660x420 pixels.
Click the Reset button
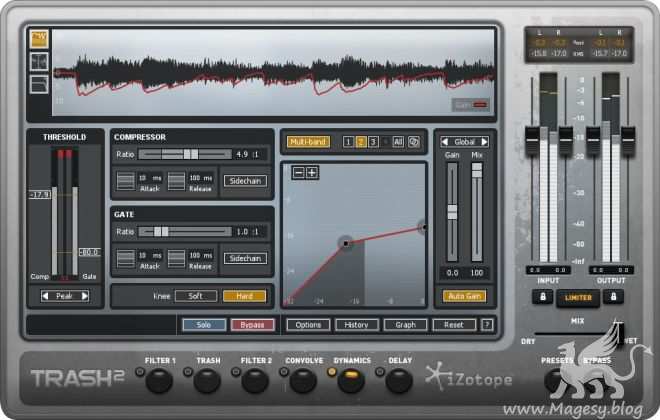tap(454, 324)
